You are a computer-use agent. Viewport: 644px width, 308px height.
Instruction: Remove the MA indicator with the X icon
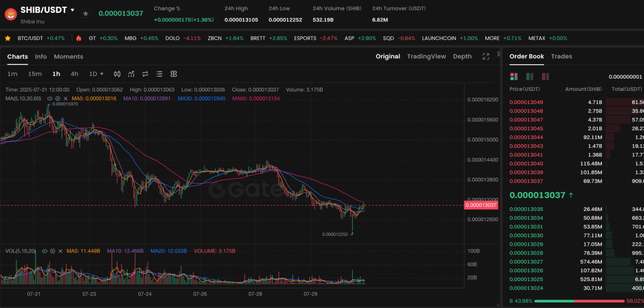point(66,99)
